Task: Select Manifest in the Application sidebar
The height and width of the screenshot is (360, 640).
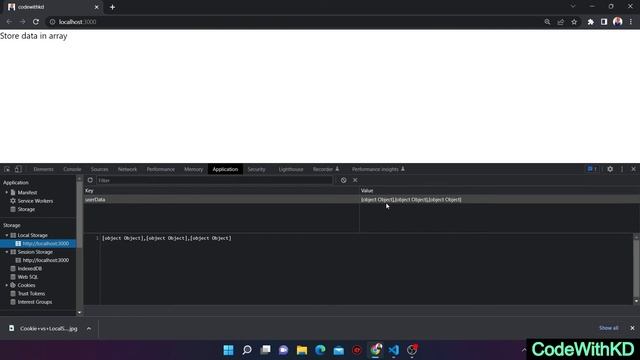Action: (x=27, y=192)
